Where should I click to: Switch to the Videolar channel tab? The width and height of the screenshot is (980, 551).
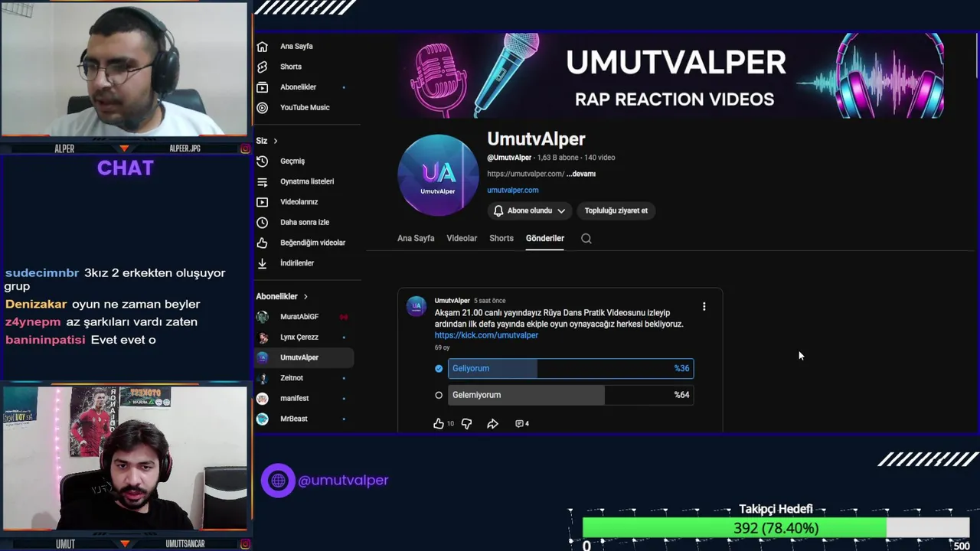462,239
